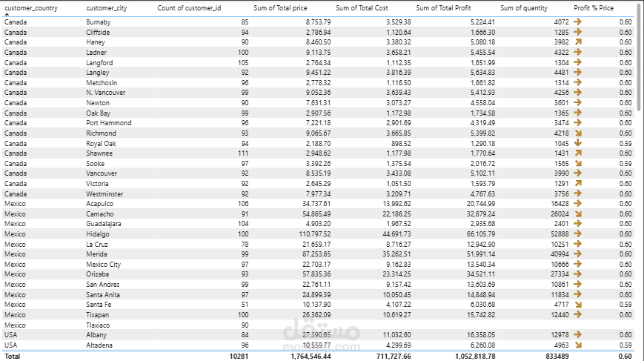Sort by customer_country column header

[31, 8]
